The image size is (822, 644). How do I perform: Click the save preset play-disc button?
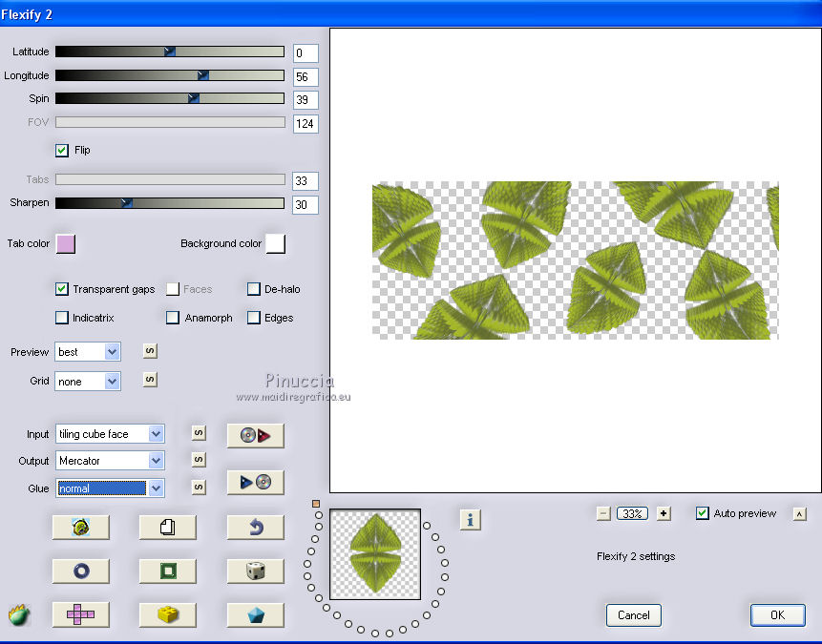(x=255, y=482)
